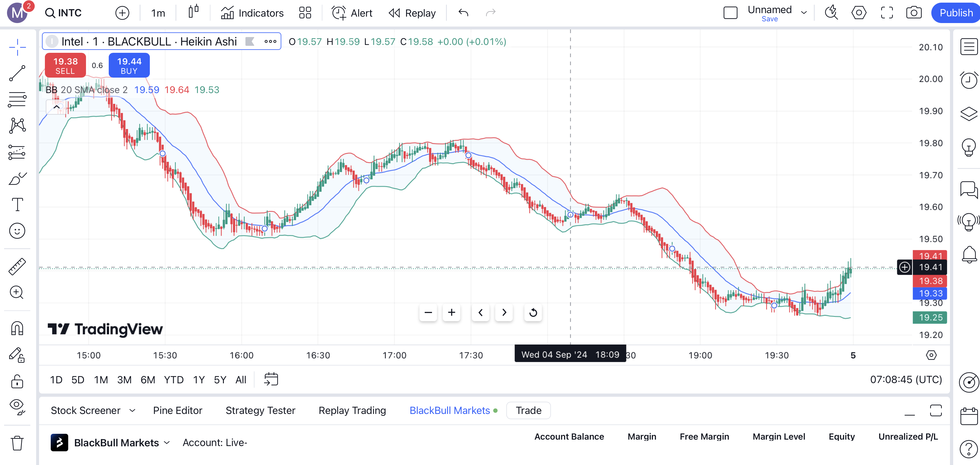Add a symbol to compare
The image size is (980, 465).
click(122, 13)
